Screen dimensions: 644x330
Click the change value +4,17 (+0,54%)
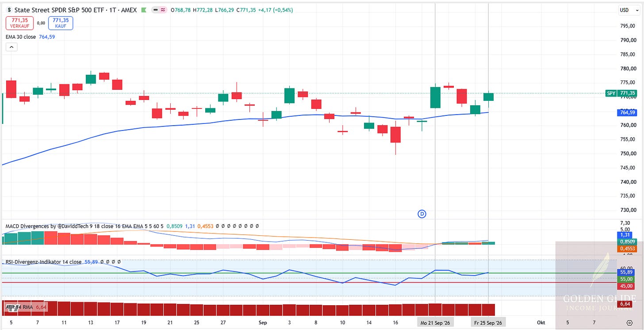click(x=276, y=10)
